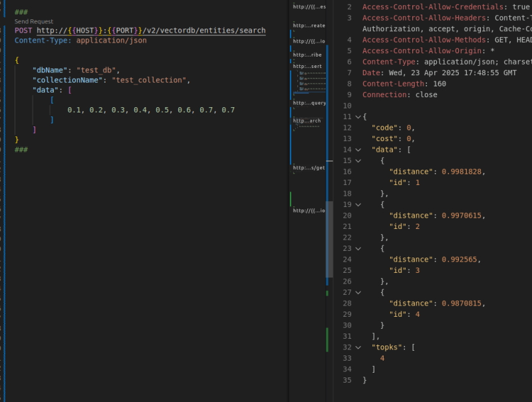Click the request's Content-Type header line

(80, 41)
